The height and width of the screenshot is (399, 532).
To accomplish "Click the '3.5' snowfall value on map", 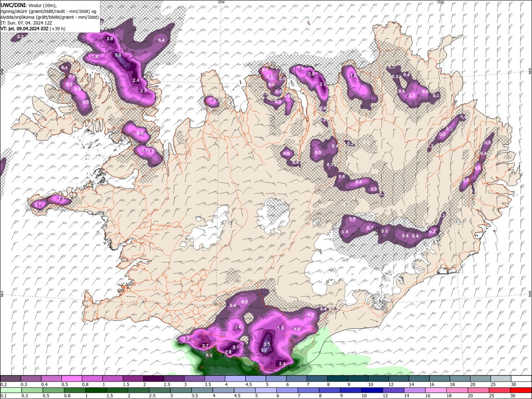I will (267, 344).
